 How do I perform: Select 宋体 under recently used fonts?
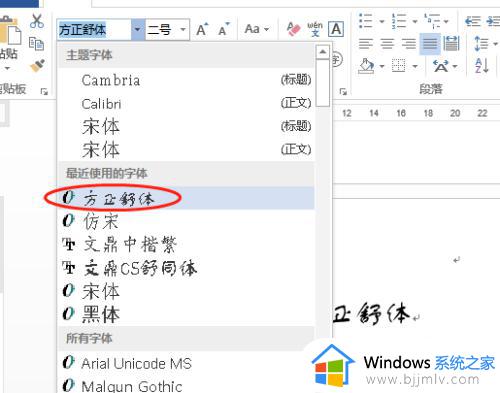tap(186, 291)
